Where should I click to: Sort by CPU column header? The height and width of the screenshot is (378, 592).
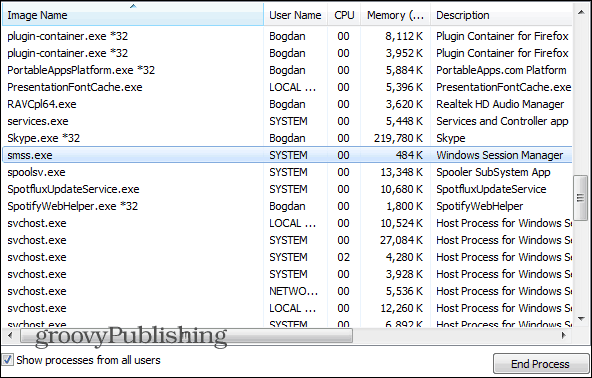(344, 15)
